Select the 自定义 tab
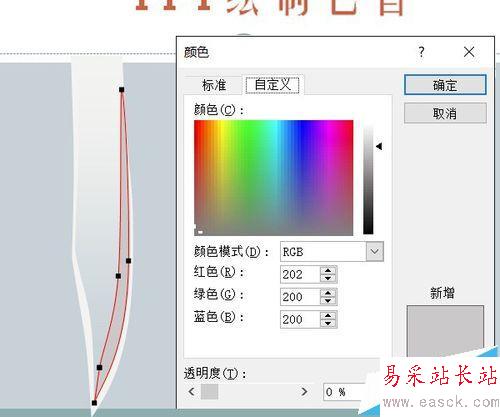 point(272,85)
